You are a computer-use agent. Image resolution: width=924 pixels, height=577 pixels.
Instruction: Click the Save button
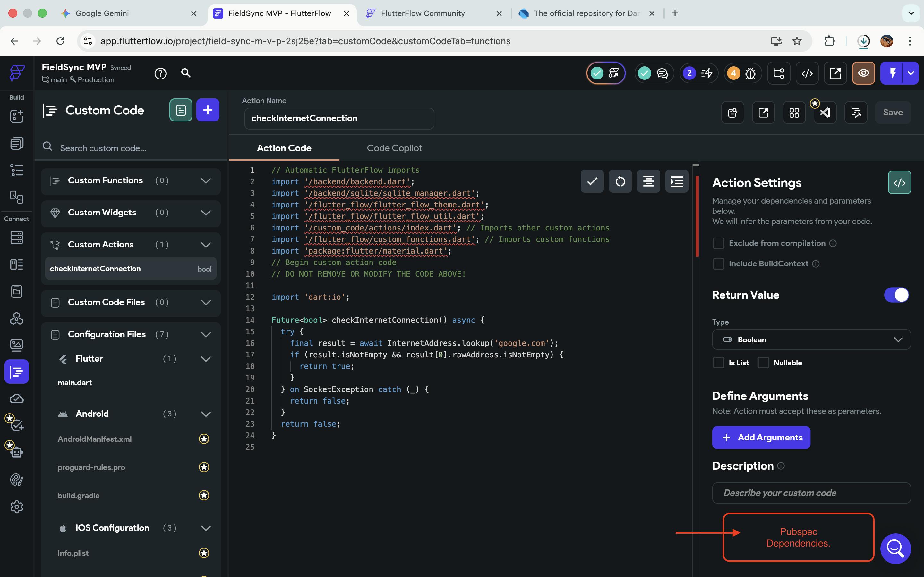(x=893, y=113)
